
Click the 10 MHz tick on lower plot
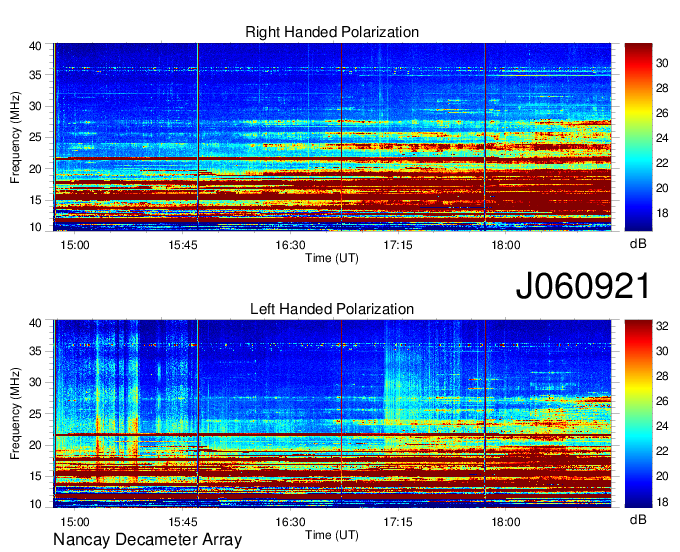[35, 504]
